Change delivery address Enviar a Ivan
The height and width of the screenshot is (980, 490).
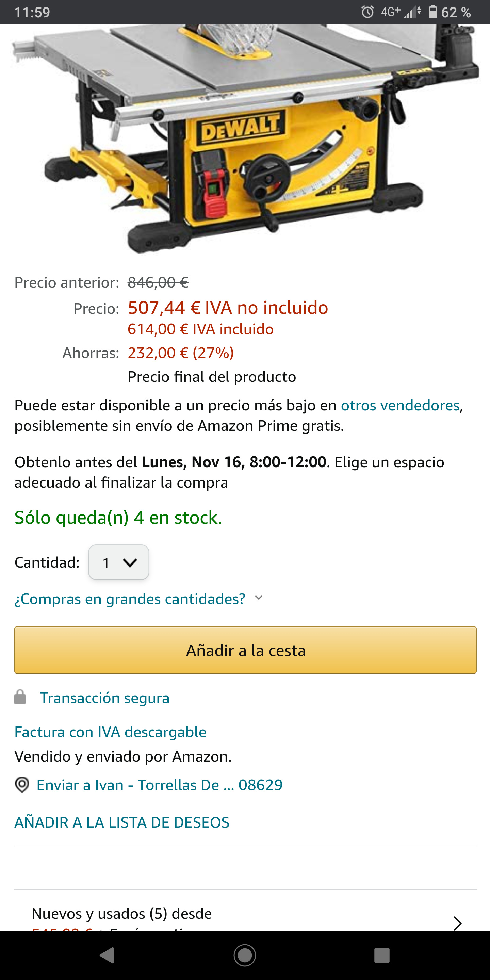pyautogui.click(x=159, y=785)
